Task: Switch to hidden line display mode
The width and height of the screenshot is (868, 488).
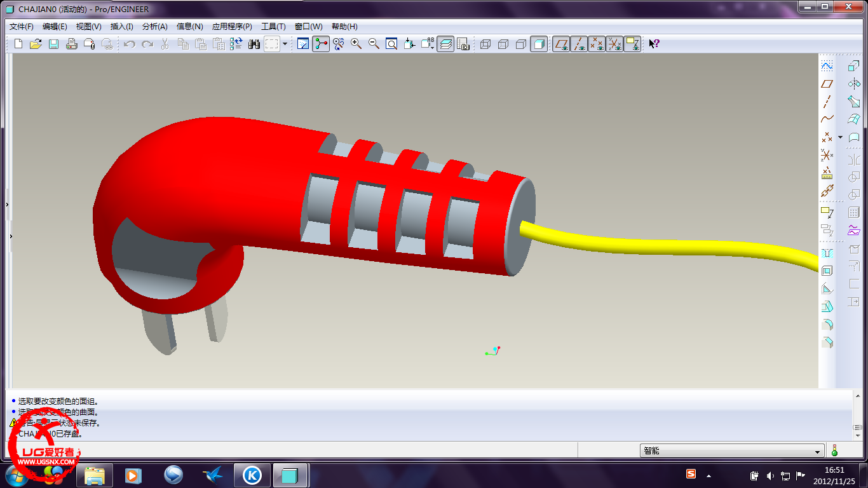Action: 503,44
